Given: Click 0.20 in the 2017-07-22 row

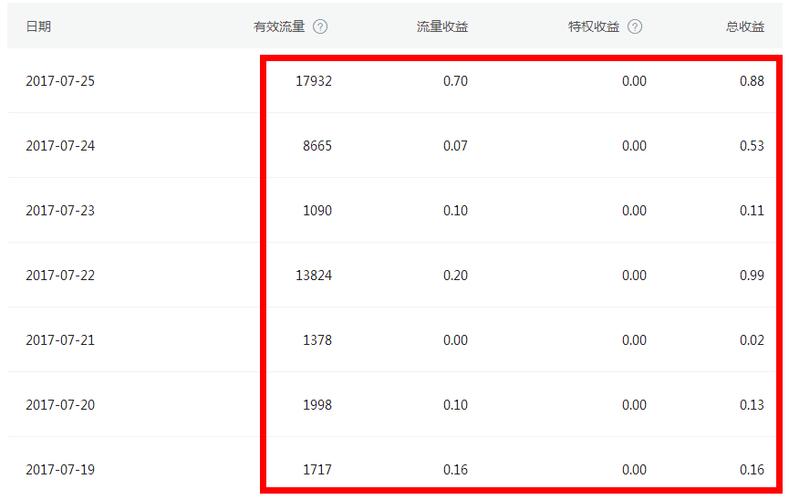Looking at the screenshot, I should [455, 275].
